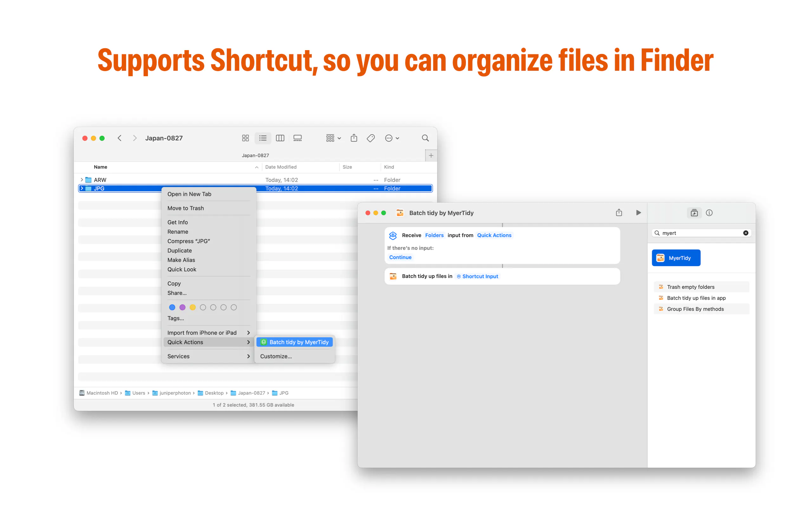Select MyerTidy app in action library
The height and width of the screenshot is (508, 812).
[676, 258]
